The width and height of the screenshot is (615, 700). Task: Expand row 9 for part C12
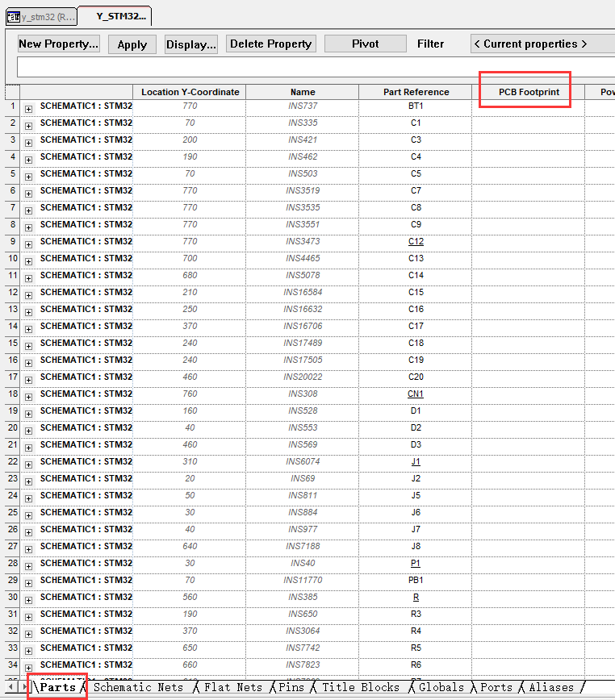click(28, 244)
